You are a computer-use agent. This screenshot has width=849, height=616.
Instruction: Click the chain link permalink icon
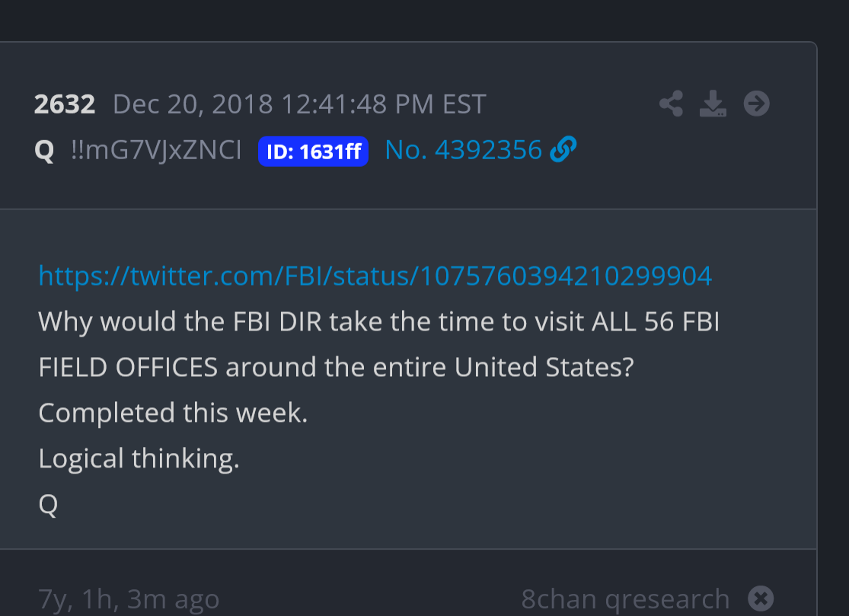(562, 151)
